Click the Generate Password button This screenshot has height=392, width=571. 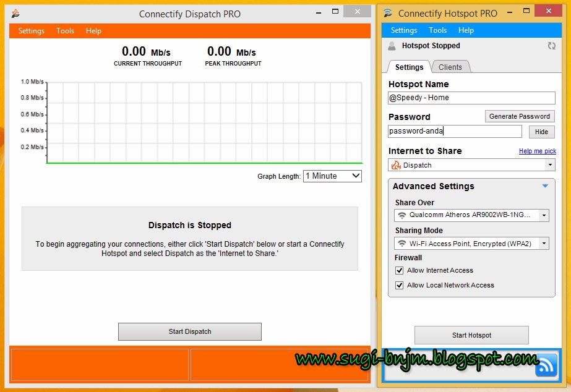pyautogui.click(x=520, y=116)
